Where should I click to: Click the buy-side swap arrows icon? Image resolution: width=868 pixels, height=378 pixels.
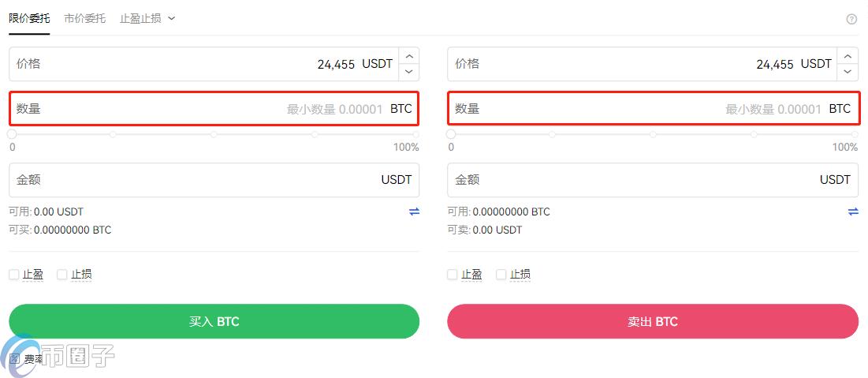[414, 211]
